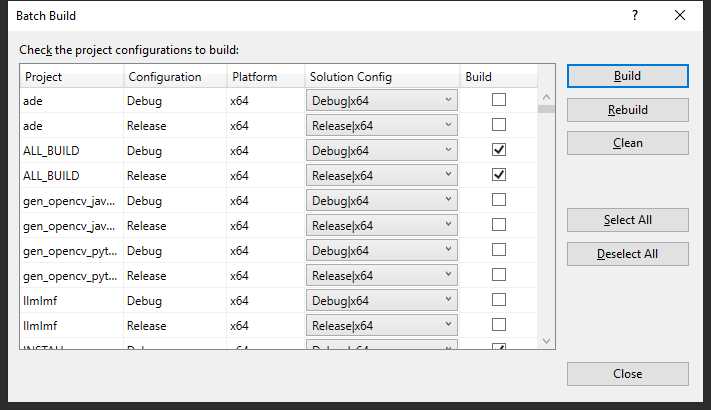Check llmlmf Release build checkbox
The image size is (711, 410).
pyautogui.click(x=499, y=325)
